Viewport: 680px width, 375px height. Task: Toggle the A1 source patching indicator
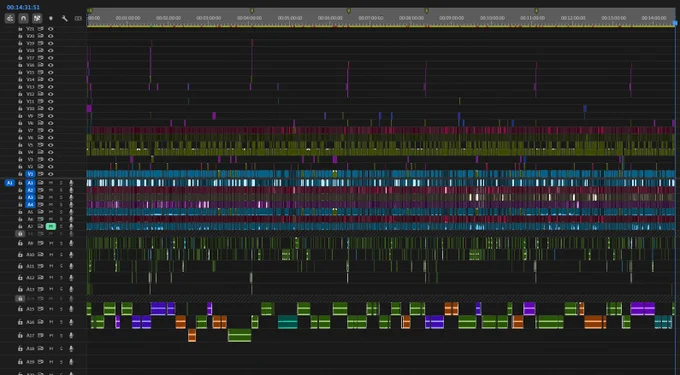click(x=9, y=183)
